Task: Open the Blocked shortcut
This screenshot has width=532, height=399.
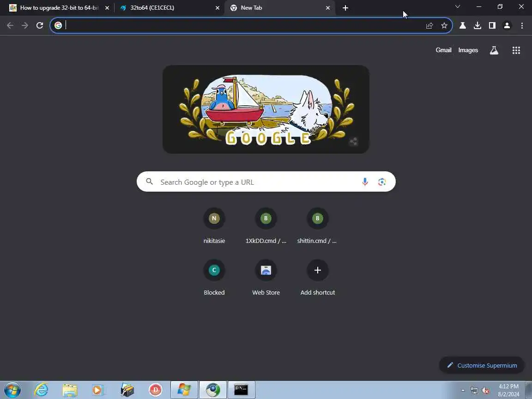Action: tap(214, 278)
